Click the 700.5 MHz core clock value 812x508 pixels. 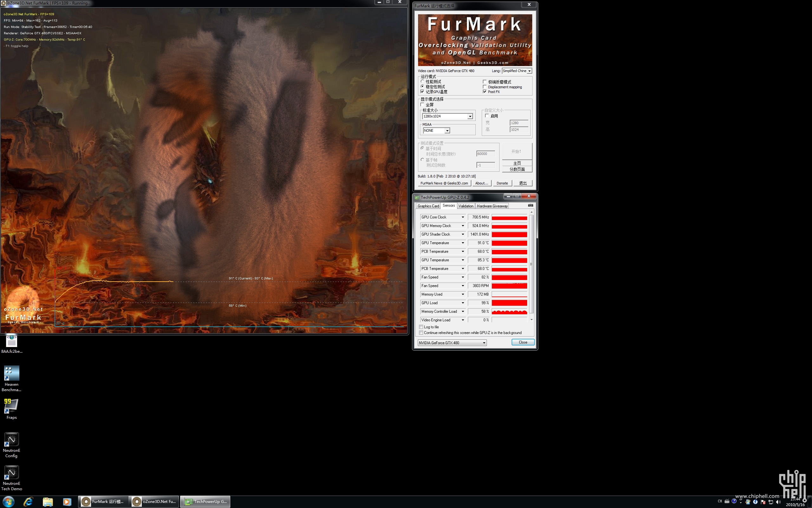(x=479, y=217)
